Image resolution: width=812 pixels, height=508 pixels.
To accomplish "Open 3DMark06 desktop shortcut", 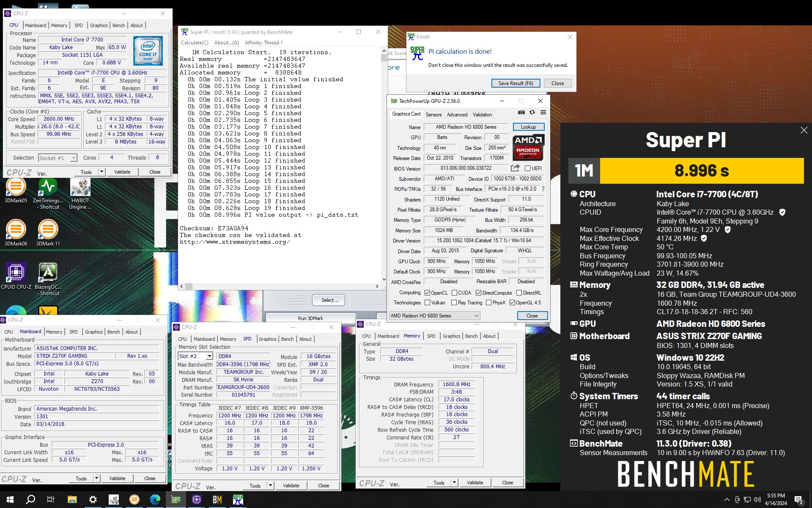I will coord(16,233).
